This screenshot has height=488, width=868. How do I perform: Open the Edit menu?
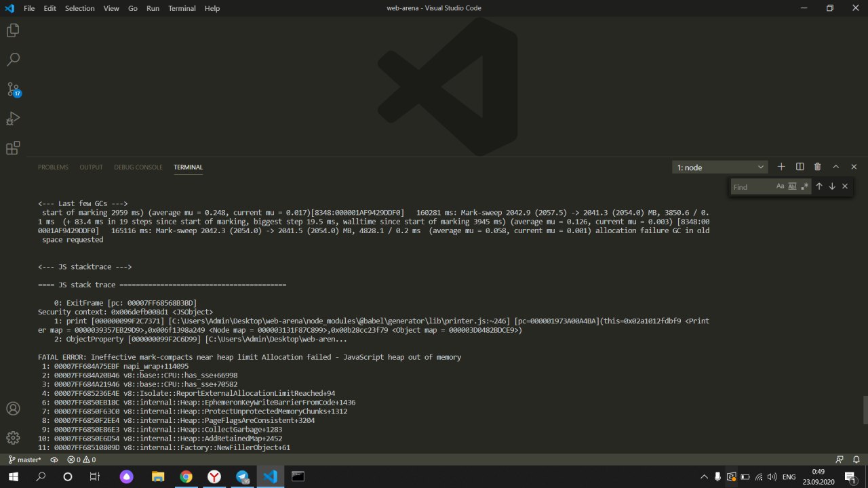pyautogui.click(x=50, y=8)
